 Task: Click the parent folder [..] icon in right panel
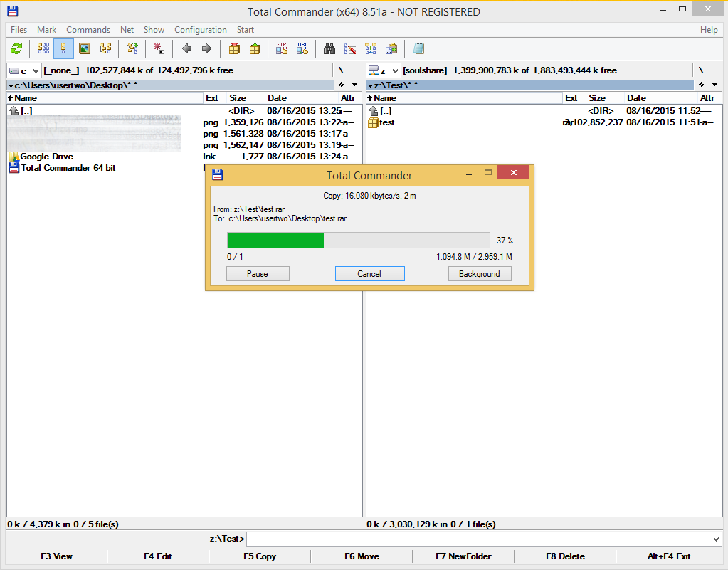point(374,111)
